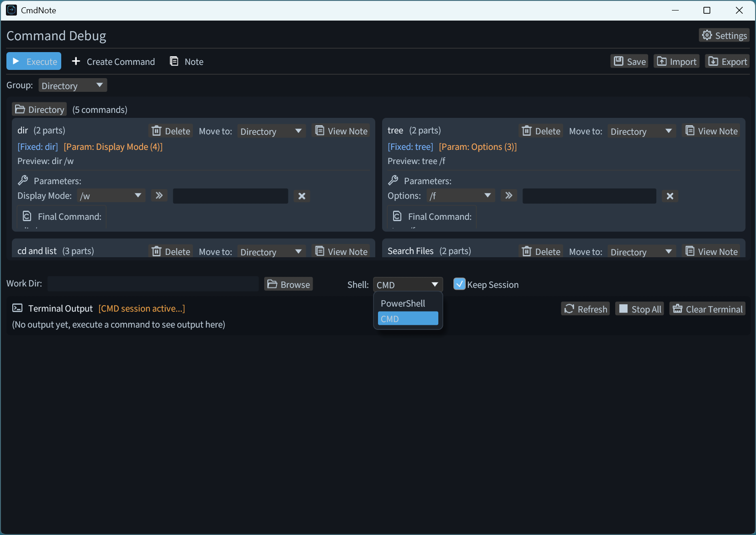Refresh the terminal output

(x=586, y=309)
